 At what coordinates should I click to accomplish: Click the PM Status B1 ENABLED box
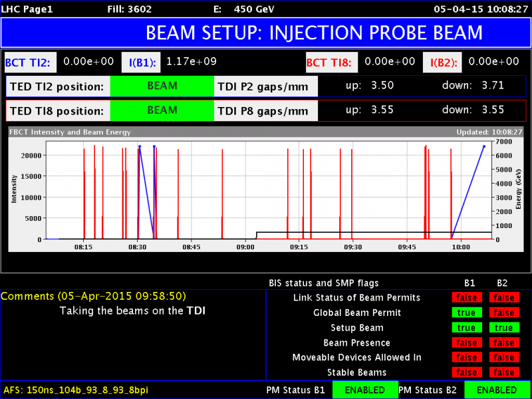click(364, 390)
